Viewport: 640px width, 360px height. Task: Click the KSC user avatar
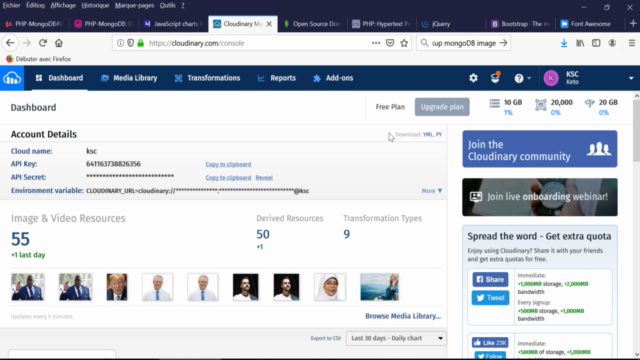551,78
